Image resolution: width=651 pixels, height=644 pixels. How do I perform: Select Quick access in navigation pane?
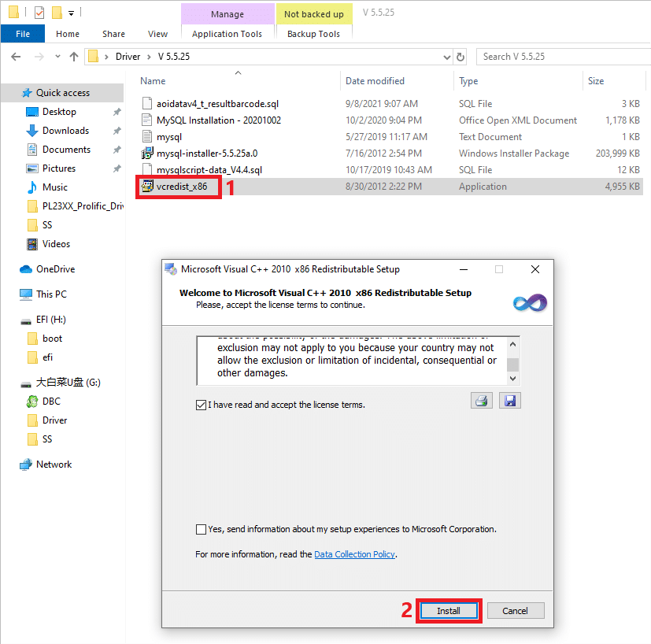[62, 93]
